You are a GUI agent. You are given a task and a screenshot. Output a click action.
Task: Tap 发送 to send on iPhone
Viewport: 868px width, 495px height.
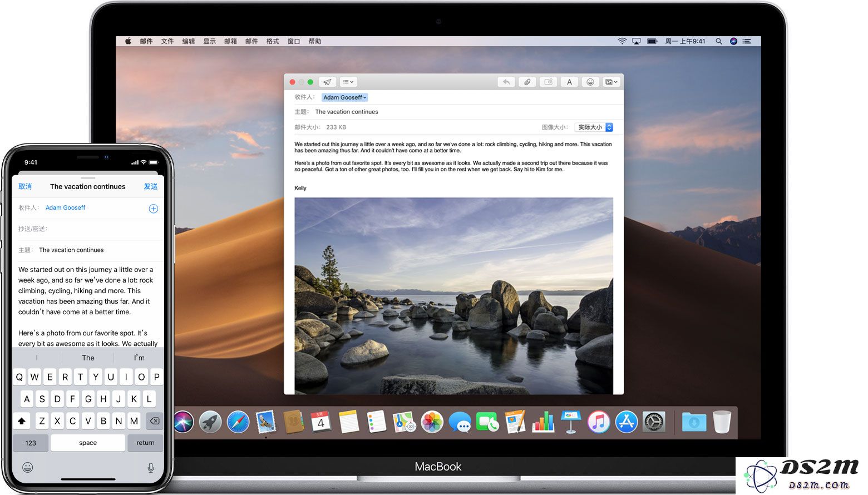click(151, 186)
